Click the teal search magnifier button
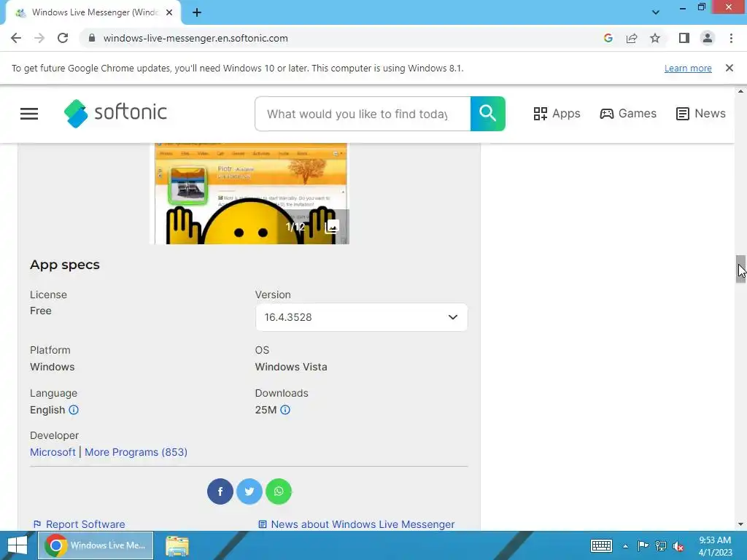This screenshot has width=747, height=560. click(x=487, y=114)
